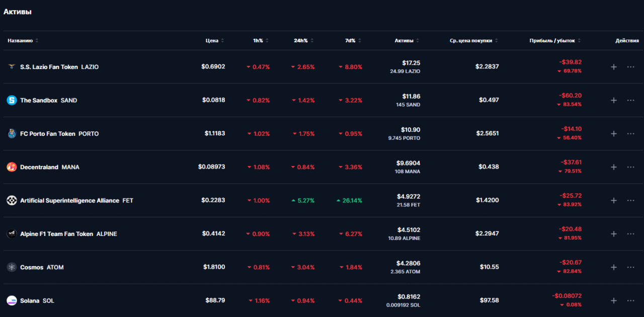Click the Активы section heading
This screenshot has height=317, width=644.
click(18, 12)
